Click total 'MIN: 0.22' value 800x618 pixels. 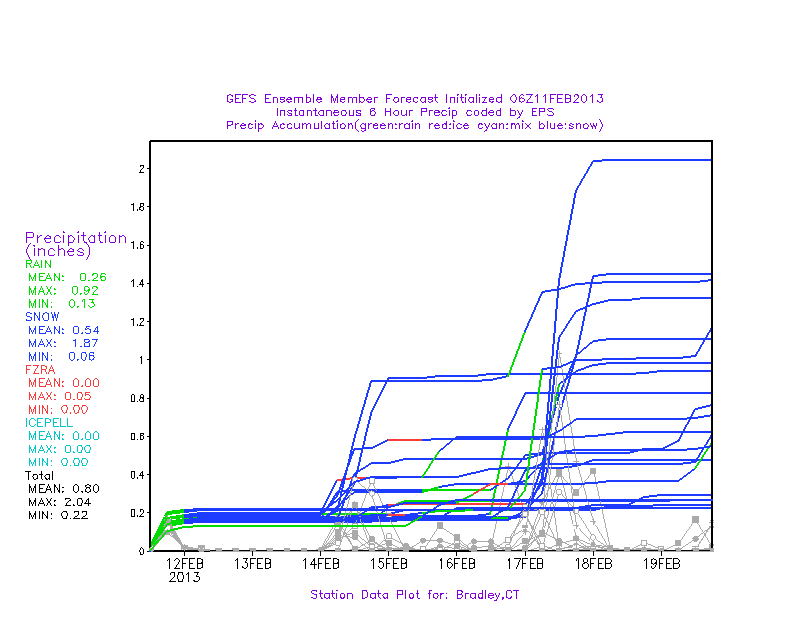tap(58, 515)
